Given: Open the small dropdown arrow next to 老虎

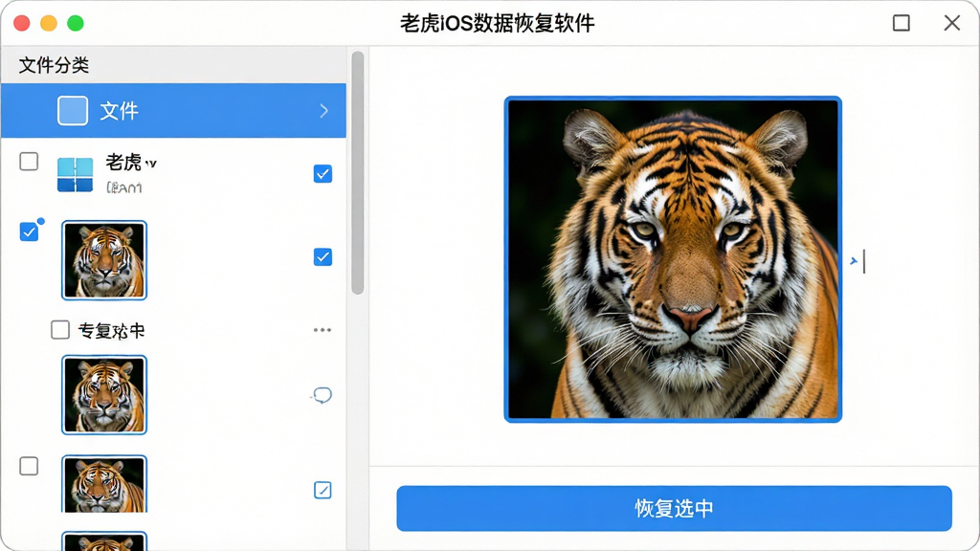Looking at the screenshot, I should [150, 164].
